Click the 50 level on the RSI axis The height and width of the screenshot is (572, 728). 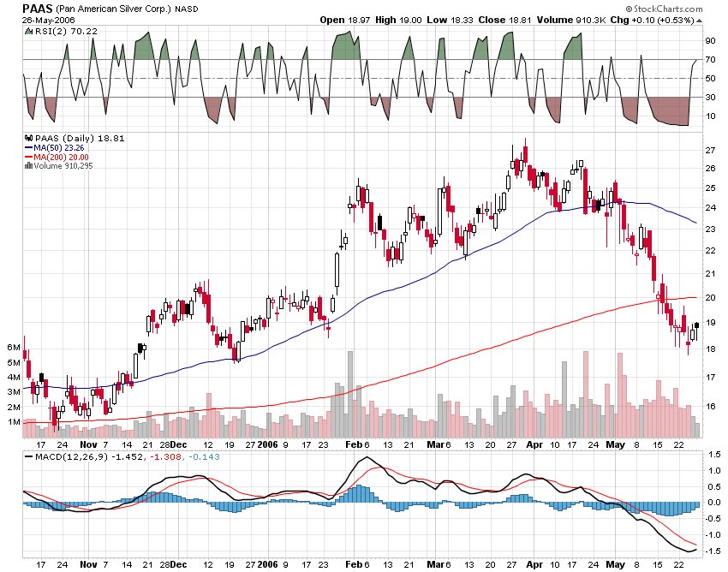tap(710, 79)
